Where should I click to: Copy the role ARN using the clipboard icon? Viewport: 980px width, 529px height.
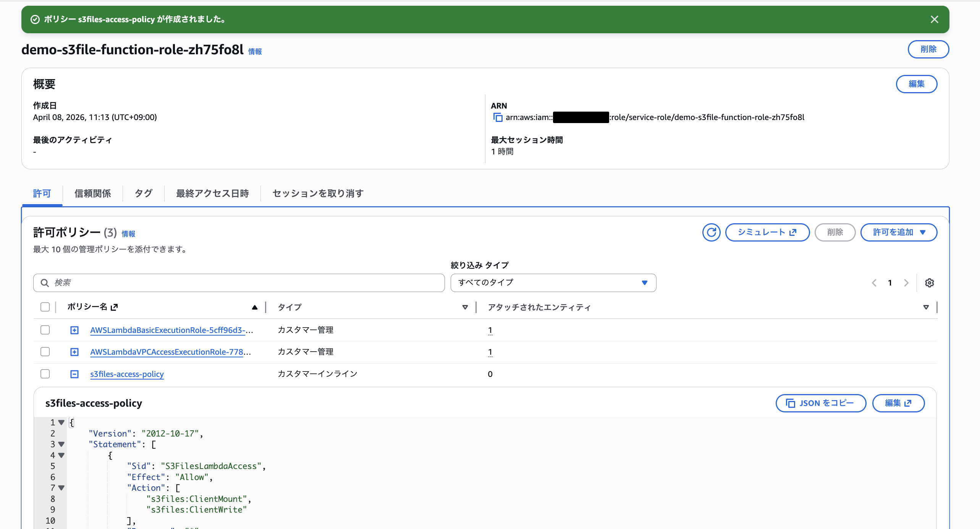click(498, 117)
